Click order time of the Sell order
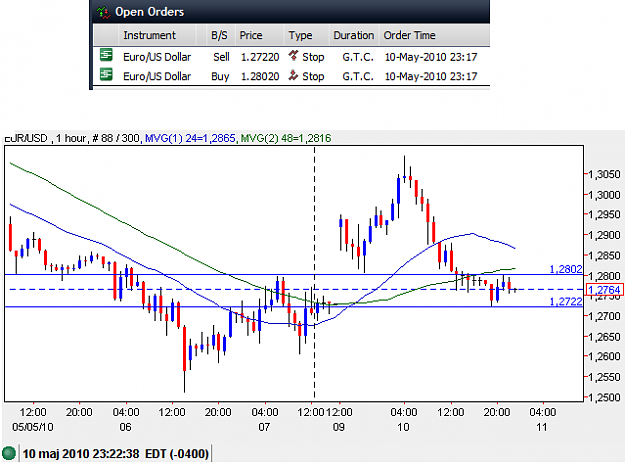The image size is (625, 464). tap(431, 57)
